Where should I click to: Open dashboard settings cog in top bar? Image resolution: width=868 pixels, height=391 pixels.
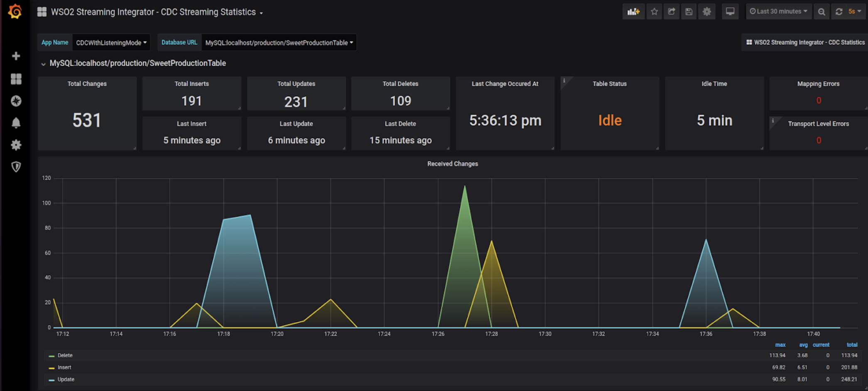coord(707,12)
